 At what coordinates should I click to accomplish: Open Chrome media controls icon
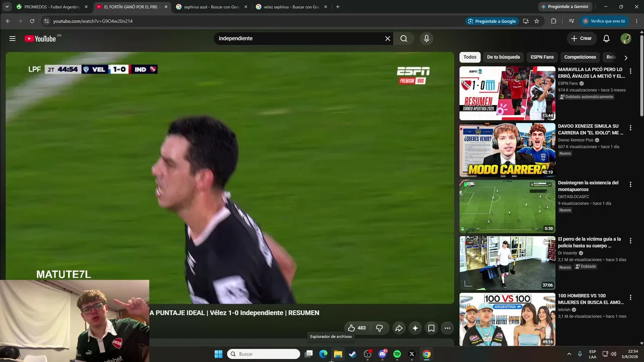click(572, 21)
